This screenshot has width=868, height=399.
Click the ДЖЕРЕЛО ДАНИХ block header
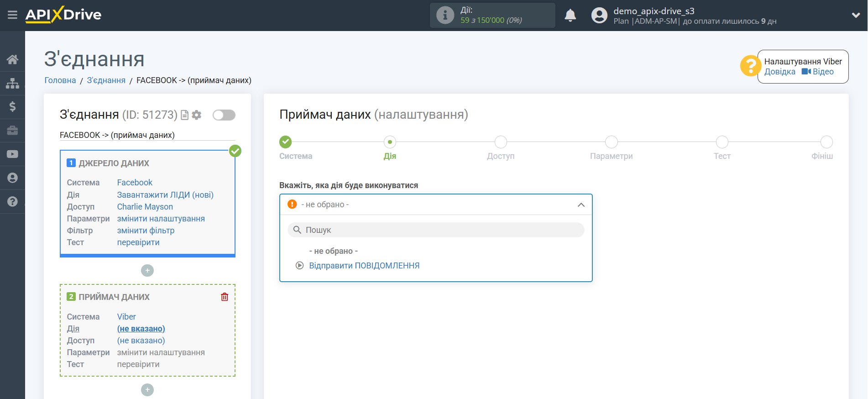pos(114,163)
